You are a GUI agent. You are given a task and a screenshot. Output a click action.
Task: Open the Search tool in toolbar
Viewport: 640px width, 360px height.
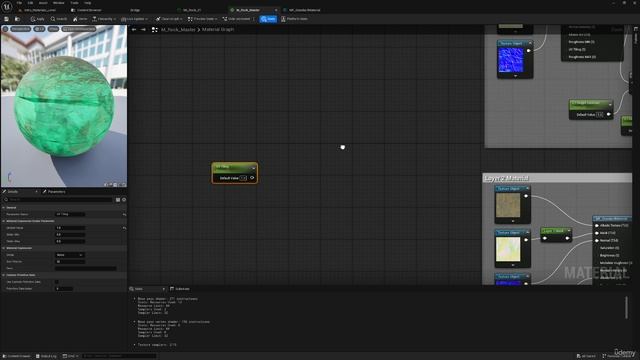pyautogui.click(x=59, y=19)
